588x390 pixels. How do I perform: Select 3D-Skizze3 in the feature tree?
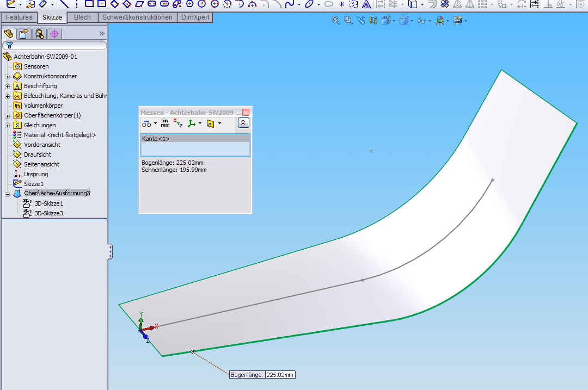[49, 213]
